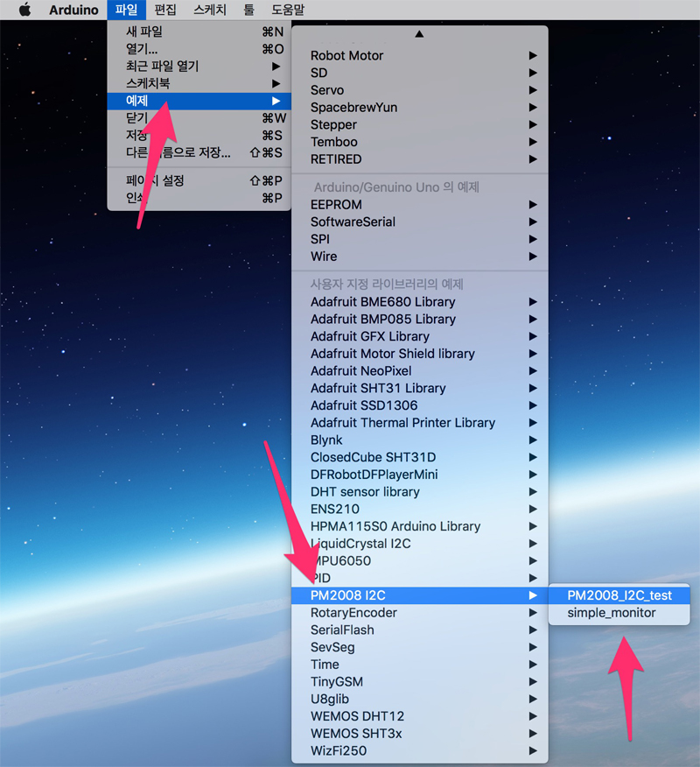The image size is (700, 767).
Task: Open RotaryEncoder examples
Action: pos(419,613)
